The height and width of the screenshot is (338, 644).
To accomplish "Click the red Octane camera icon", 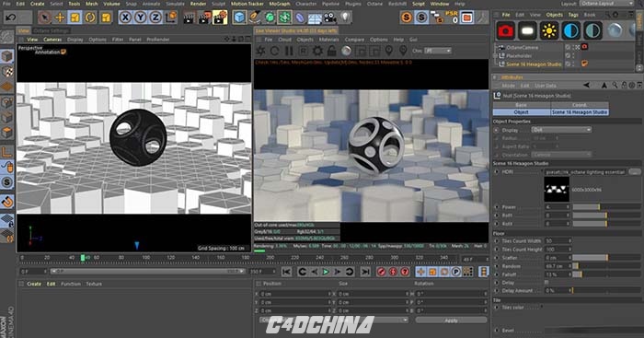I will (506, 30).
